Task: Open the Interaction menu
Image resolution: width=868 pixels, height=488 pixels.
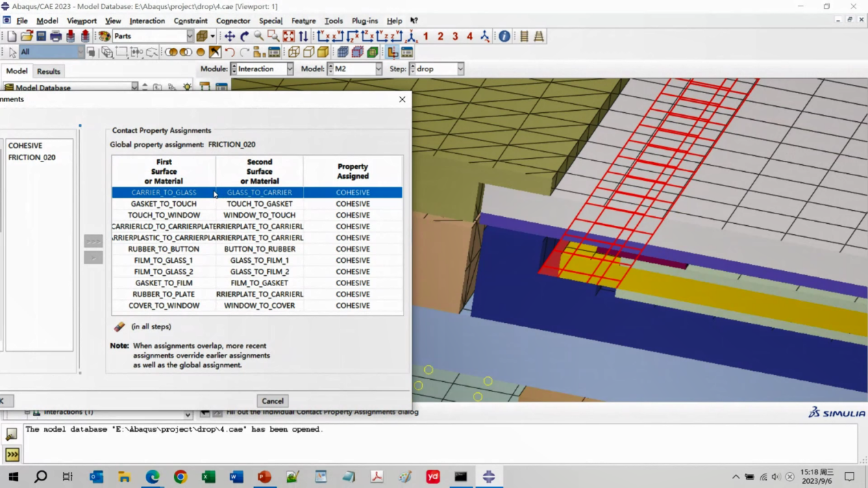Action: tap(147, 21)
